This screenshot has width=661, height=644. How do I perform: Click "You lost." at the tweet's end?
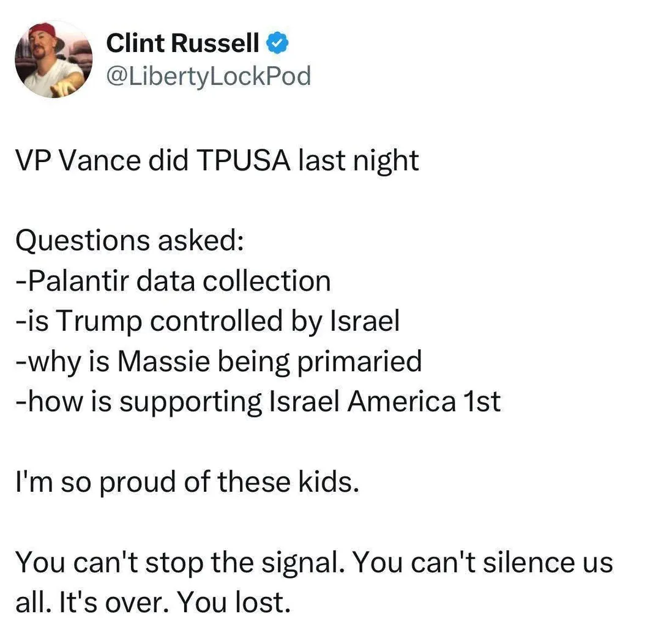point(233,603)
